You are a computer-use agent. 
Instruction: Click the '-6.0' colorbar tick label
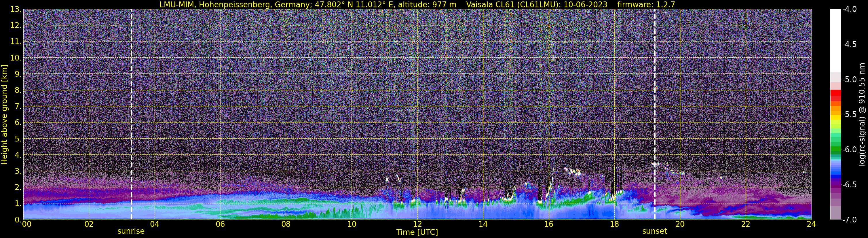click(x=850, y=150)
